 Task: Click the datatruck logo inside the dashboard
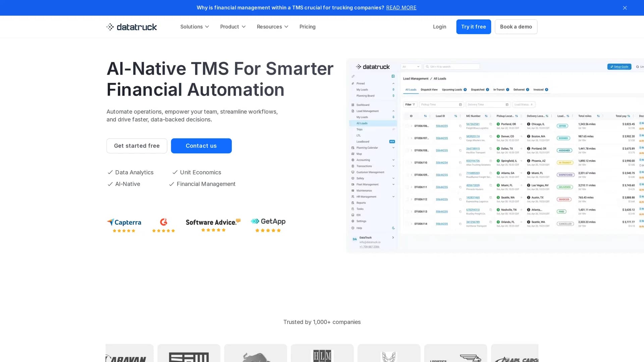coord(373,67)
